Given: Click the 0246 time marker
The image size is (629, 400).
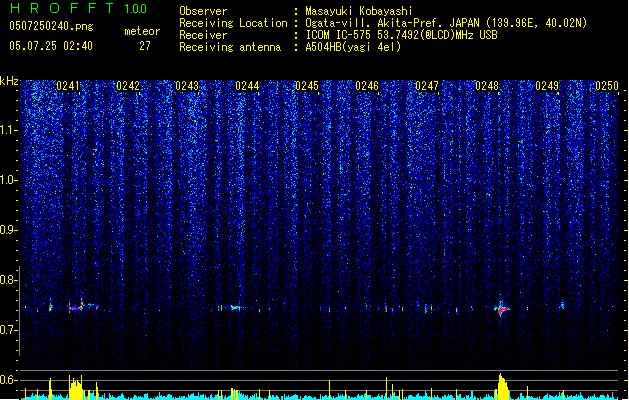Looking at the screenshot, I should [367, 86].
